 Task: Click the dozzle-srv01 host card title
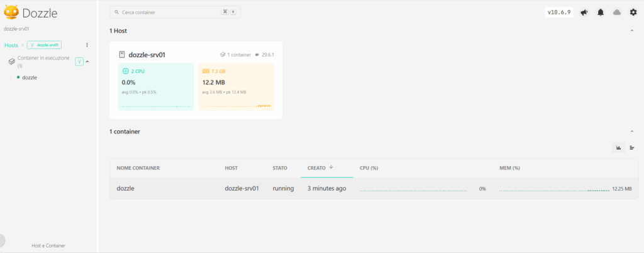(x=147, y=55)
